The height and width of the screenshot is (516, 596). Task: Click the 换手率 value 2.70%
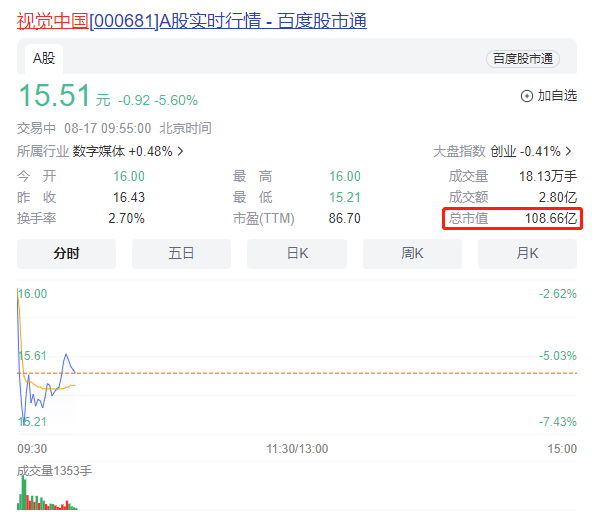[126, 218]
